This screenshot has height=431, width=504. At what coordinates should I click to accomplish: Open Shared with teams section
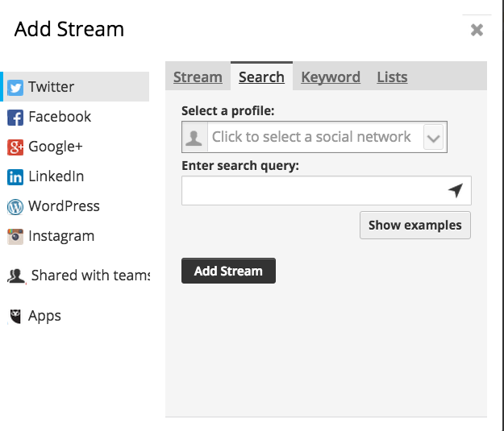(x=90, y=276)
